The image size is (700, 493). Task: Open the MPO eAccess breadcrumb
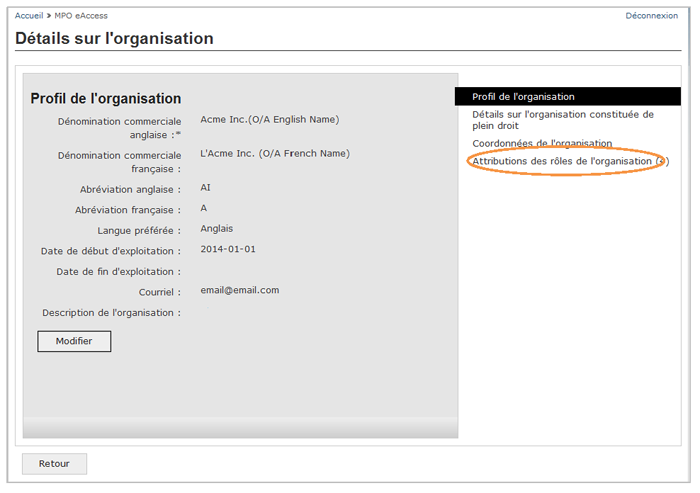coord(81,16)
